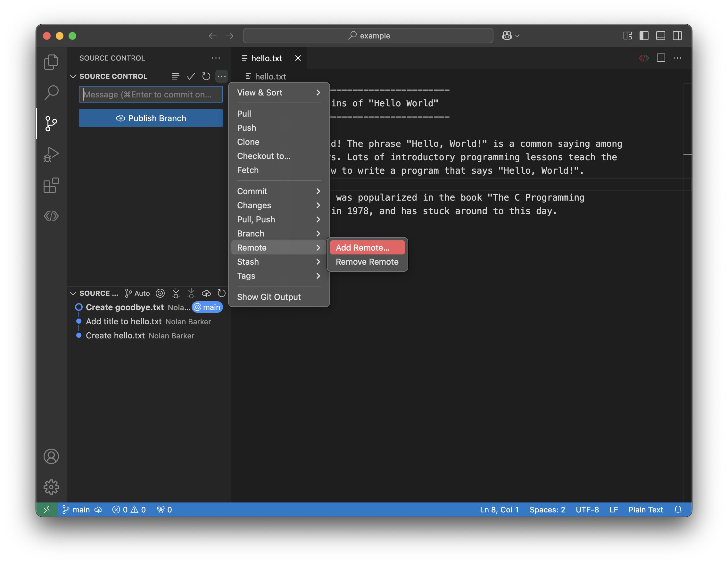
Task: Expand the Branch submenu
Action: click(279, 233)
